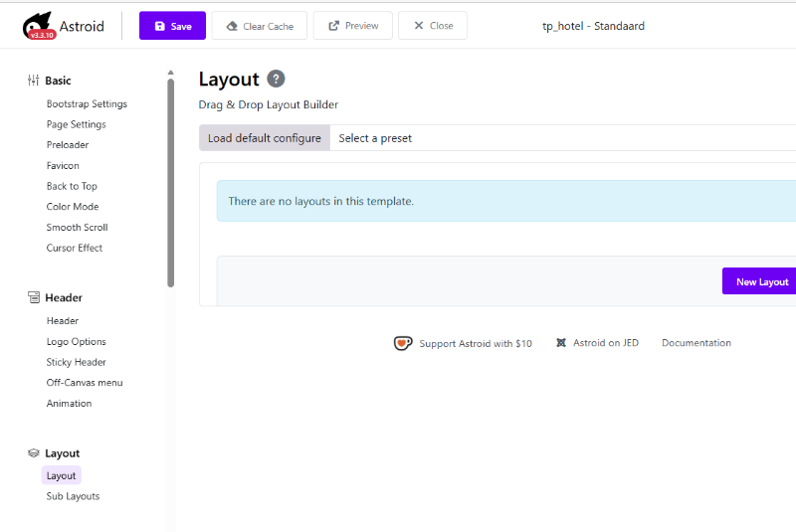Open Bootstrap Settings in sidebar

[87, 104]
